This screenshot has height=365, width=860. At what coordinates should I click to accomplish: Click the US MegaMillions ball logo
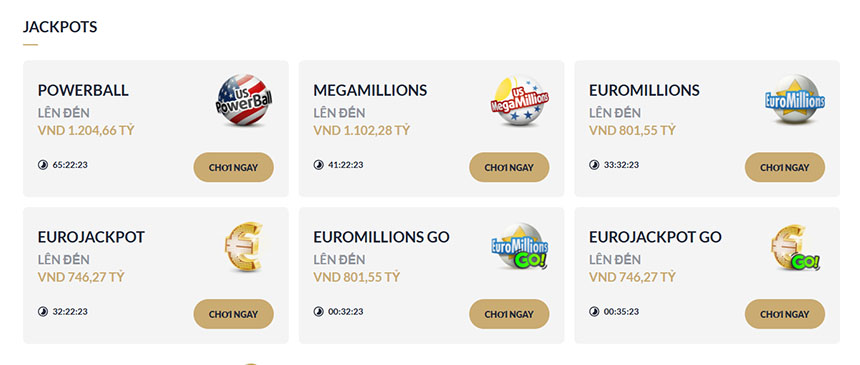tap(519, 100)
